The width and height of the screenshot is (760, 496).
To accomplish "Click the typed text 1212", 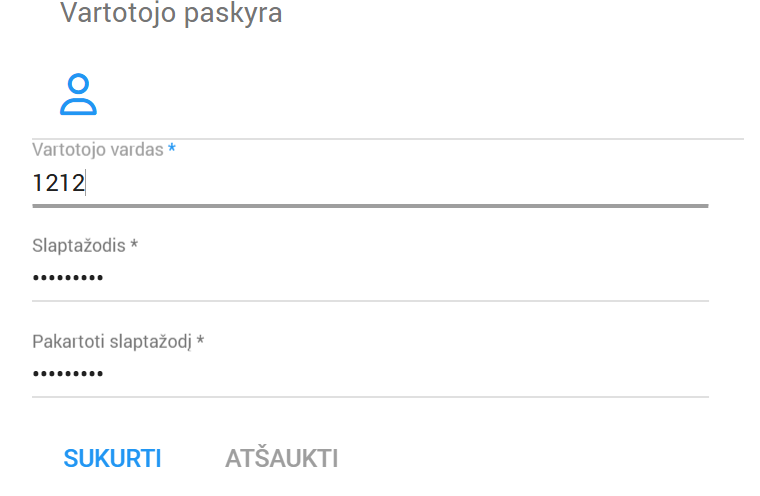I will click(x=58, y=183).
